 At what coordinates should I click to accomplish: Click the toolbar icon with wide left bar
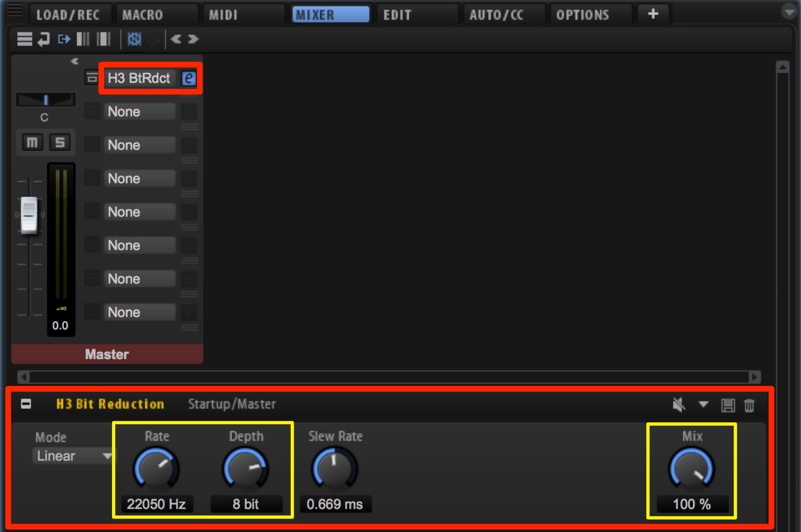tap(83, 39)
